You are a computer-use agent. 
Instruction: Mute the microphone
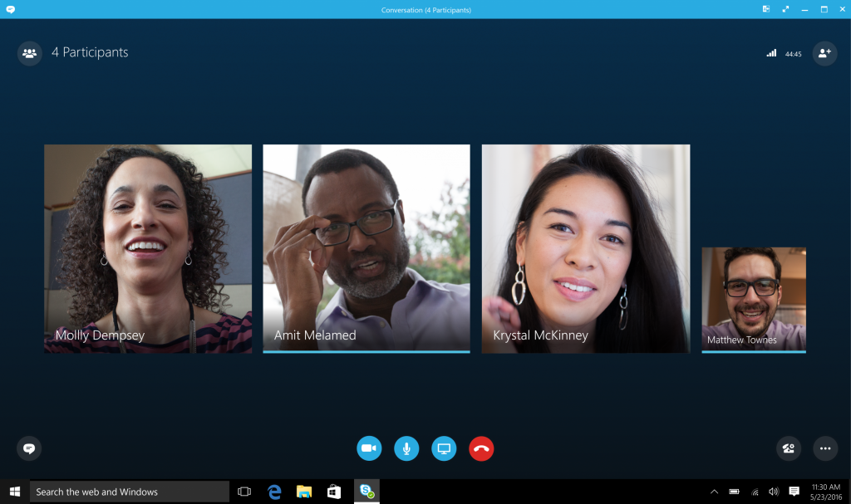[x=406, y=448]
